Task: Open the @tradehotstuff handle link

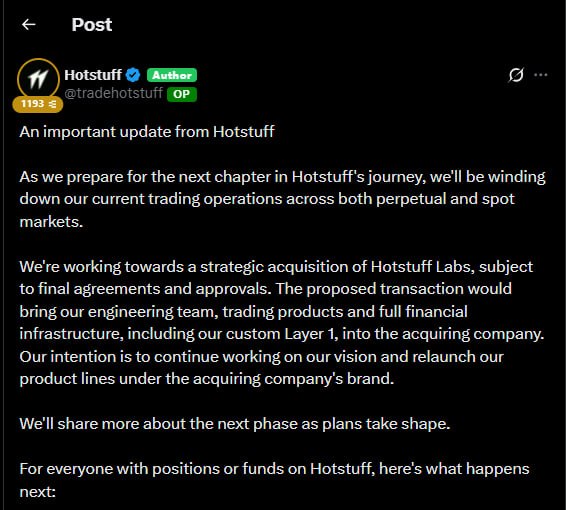Action: (113, 93)
